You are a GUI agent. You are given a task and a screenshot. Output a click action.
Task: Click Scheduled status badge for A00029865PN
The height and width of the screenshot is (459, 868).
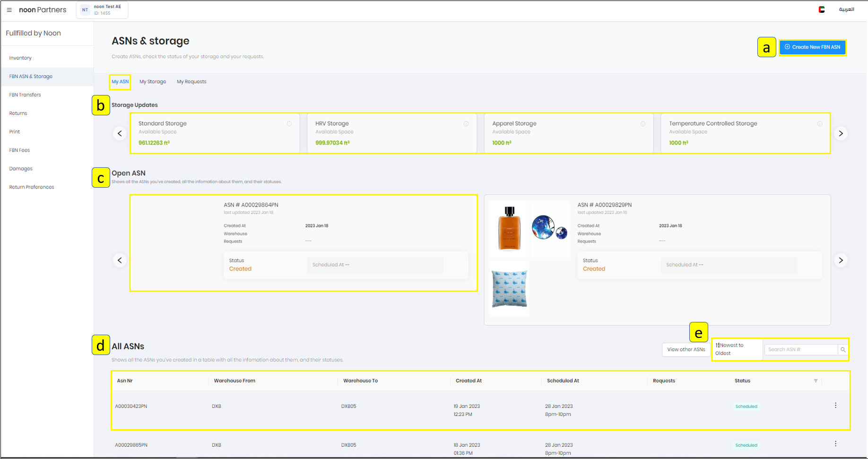coord(746,445)
